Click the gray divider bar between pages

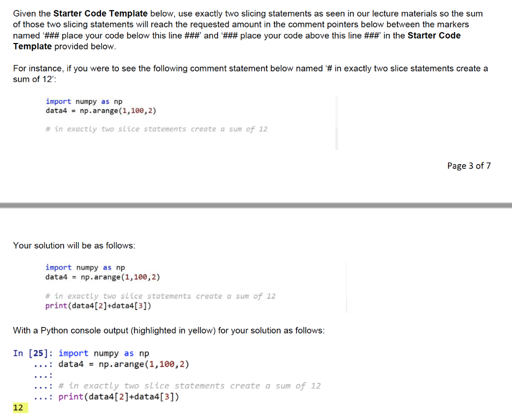[x=256, y=204]
